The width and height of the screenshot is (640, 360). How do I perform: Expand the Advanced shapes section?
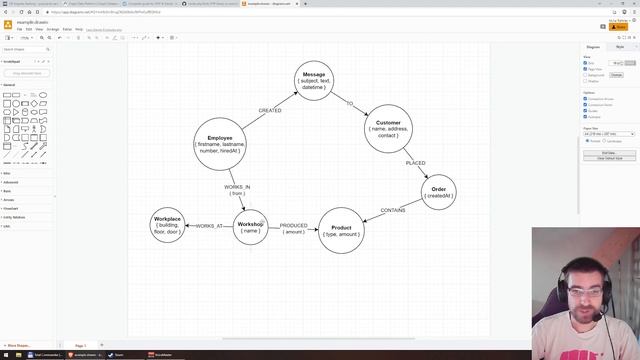click(11, 182)
